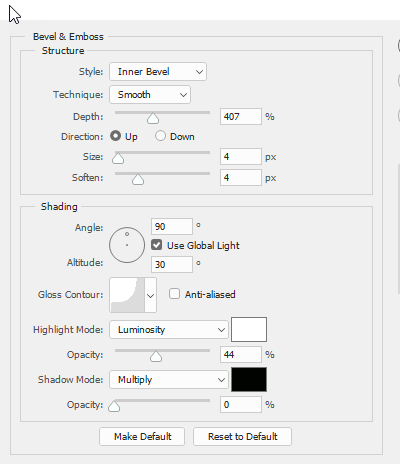Image resolution: width=400 pixels, height=464 pixels.
Task: Open the Style dropdown showing Inner Bevel
Action: click(x=158, y=72)
